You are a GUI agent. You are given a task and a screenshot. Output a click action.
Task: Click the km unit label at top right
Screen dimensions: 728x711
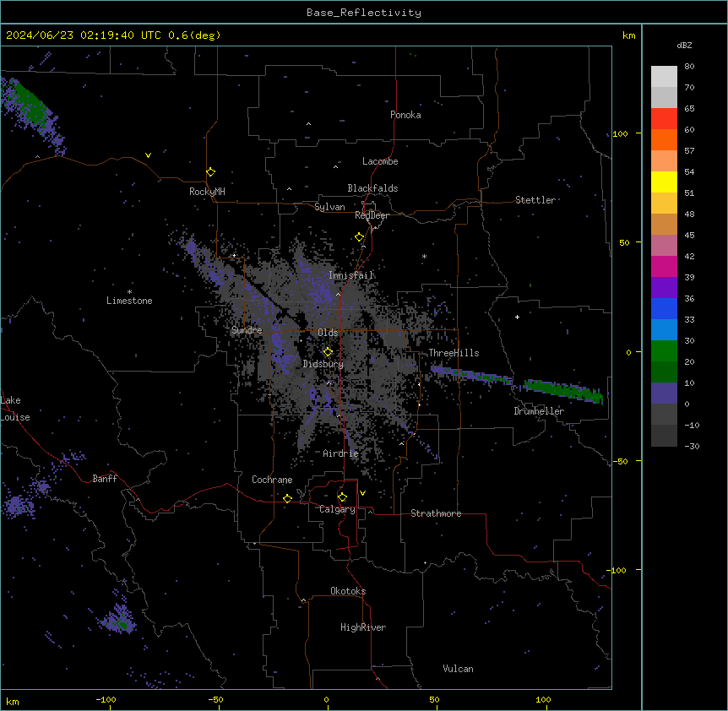point(629,35)
